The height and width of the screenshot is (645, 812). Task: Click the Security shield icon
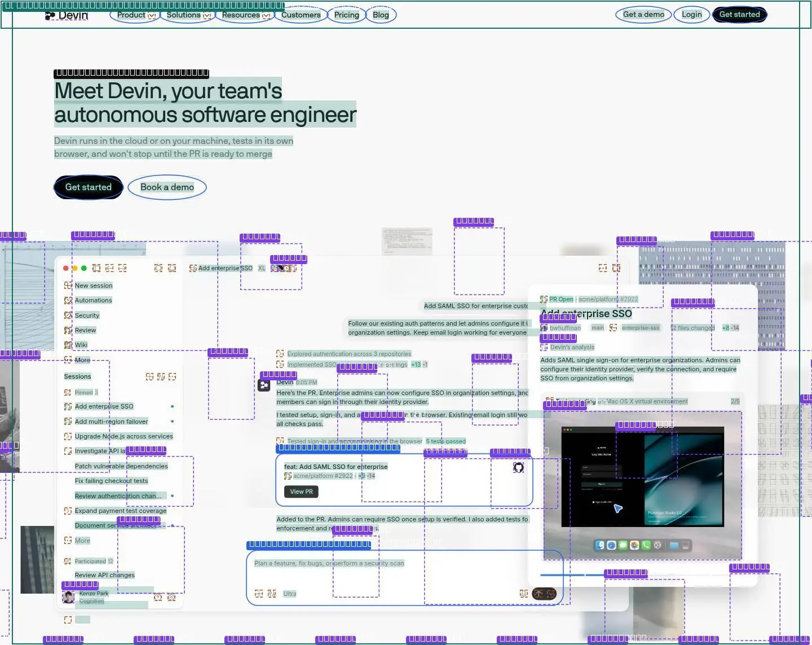point(68,315)
